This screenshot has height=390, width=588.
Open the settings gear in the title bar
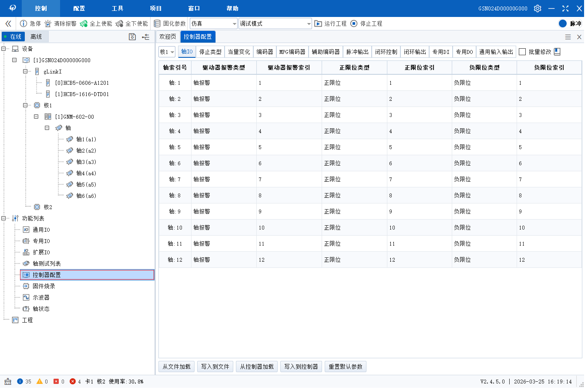(538, 8)
